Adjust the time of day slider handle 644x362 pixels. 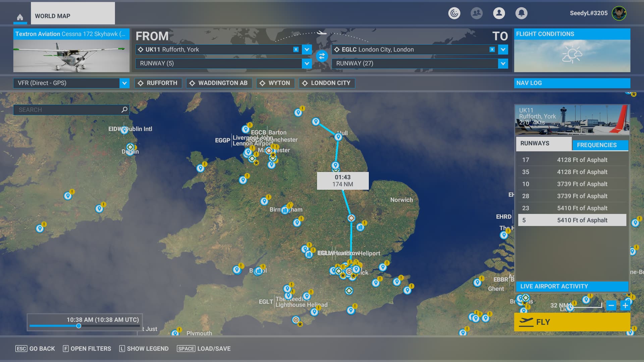(x=78, y=326)
